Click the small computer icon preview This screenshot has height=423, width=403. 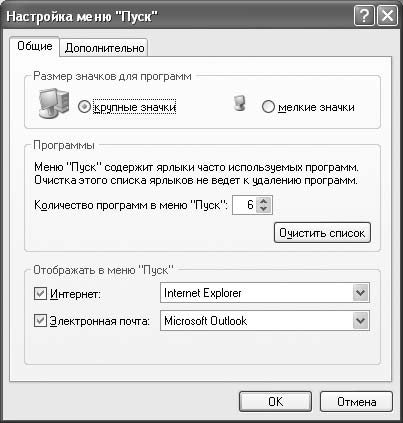click(239, 103)
